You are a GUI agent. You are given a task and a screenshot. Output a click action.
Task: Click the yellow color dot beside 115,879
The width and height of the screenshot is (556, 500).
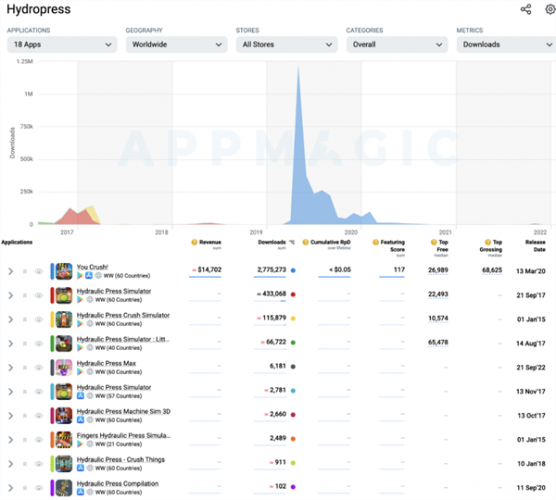[293, 318]
